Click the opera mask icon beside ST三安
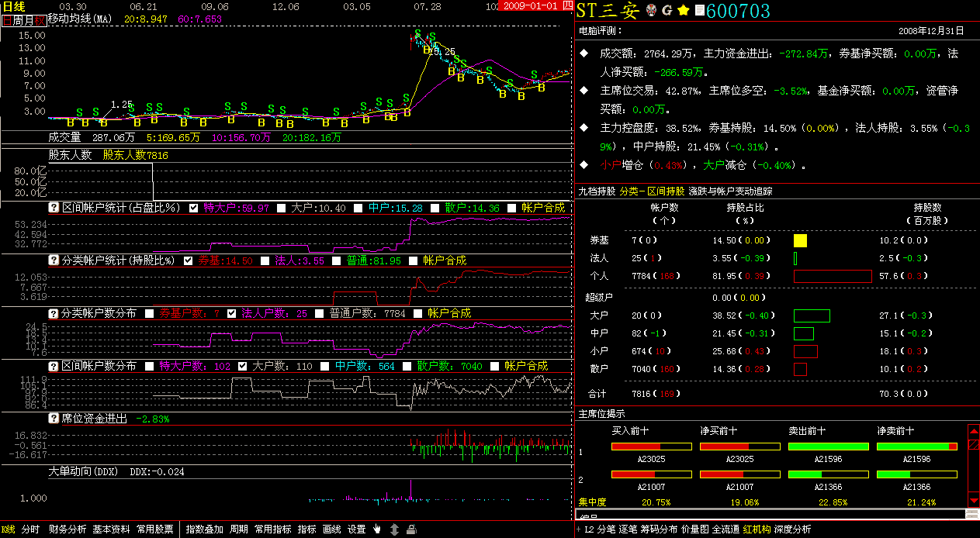 click(651, 10)
